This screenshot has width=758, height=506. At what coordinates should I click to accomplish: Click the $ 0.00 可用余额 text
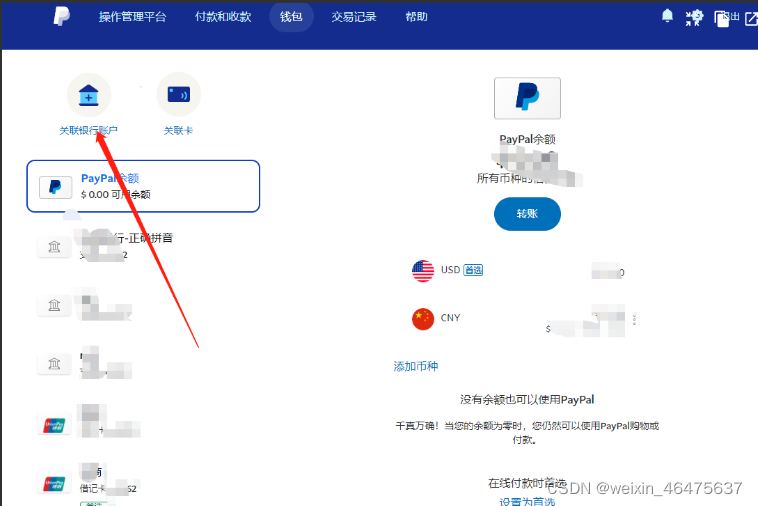116,194
